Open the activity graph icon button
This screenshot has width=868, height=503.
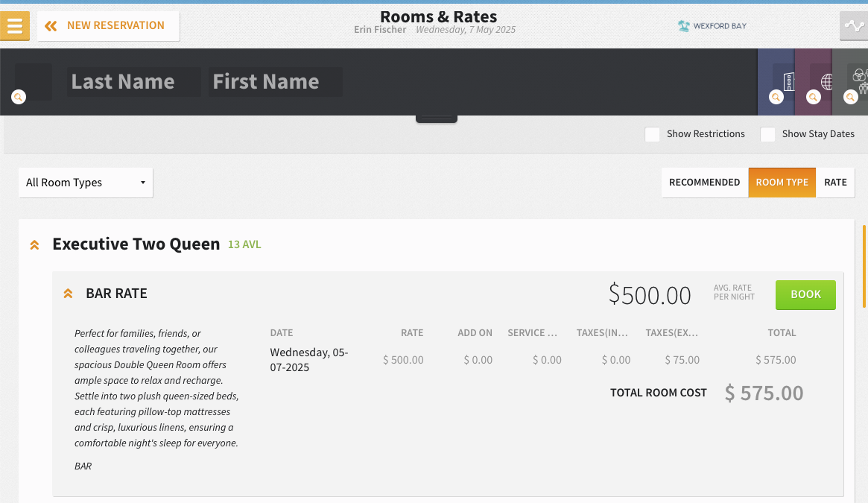pyautogui.click(x=854, y=25)
